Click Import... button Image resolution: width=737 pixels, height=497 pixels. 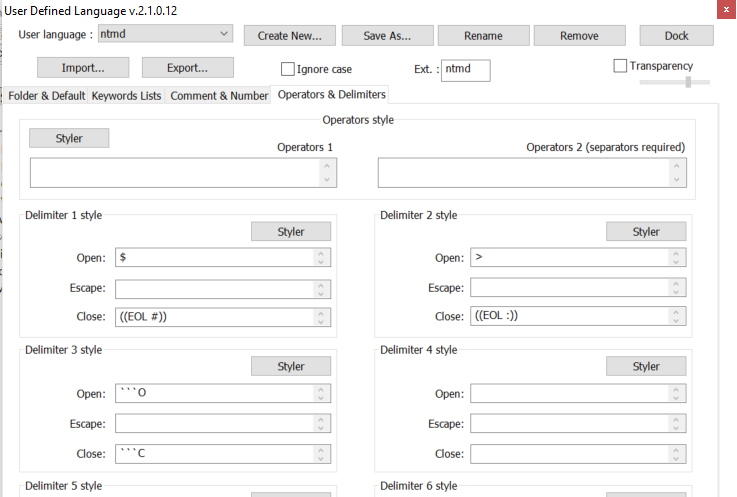pos(83,68)
